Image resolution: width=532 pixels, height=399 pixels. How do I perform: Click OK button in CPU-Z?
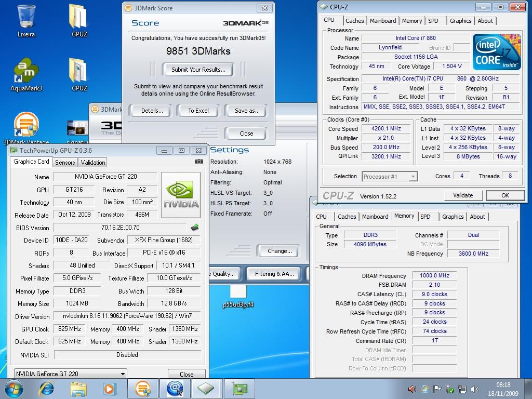[x=505, y=195]
